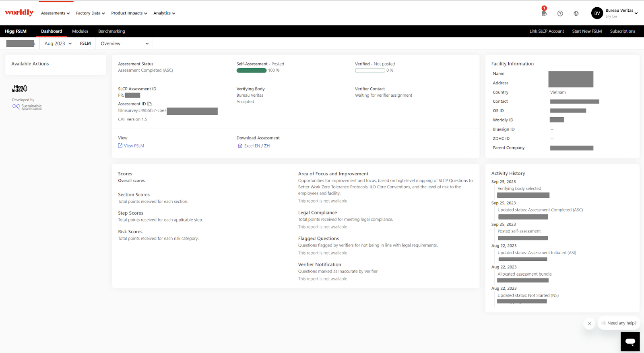Open the language globe icon
The height and width of the screenshot is (353, 644).
(576, 13)
